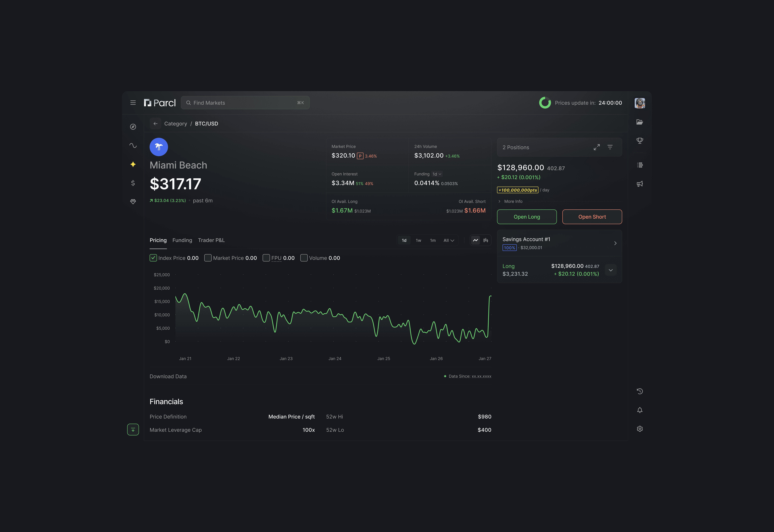The height and width of the screenshot is (532, 774).
Task: Open the All timeframe dropdown
Action: (x=449, y=240)
